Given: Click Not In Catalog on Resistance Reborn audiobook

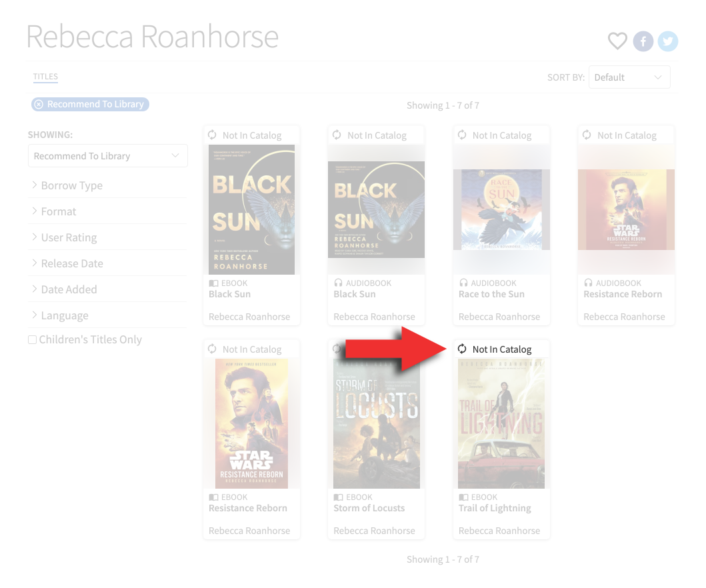Looking at the screenshot, I should 619,135.
